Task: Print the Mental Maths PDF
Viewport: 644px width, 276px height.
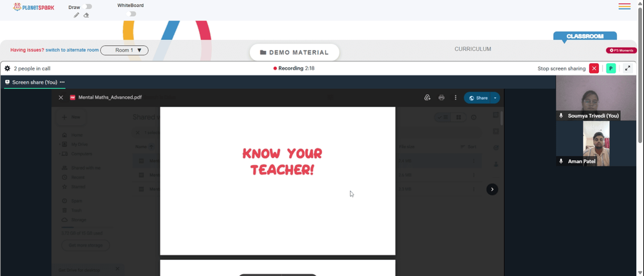Action: click(x=442, y=97)
